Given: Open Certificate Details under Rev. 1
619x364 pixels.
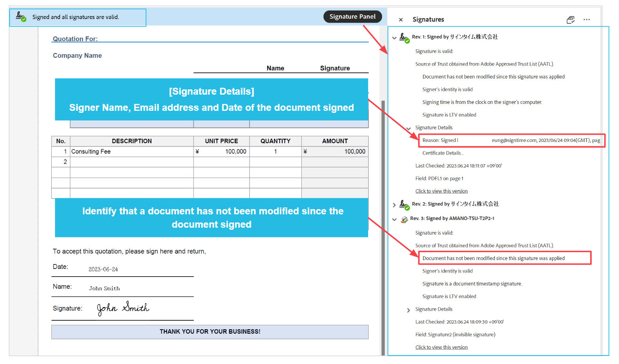Looking at the screenshot, I should point(443,153).
